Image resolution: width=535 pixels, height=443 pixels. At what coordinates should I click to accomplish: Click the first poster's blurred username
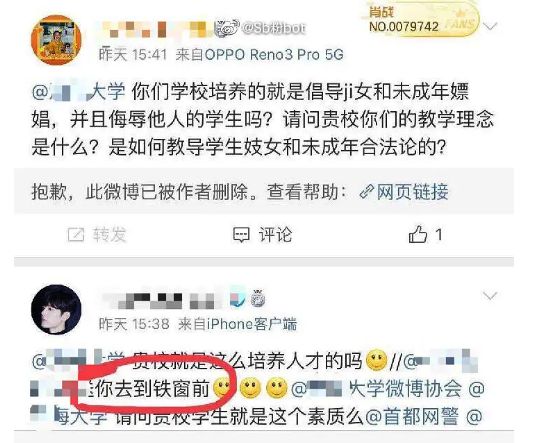155,29
